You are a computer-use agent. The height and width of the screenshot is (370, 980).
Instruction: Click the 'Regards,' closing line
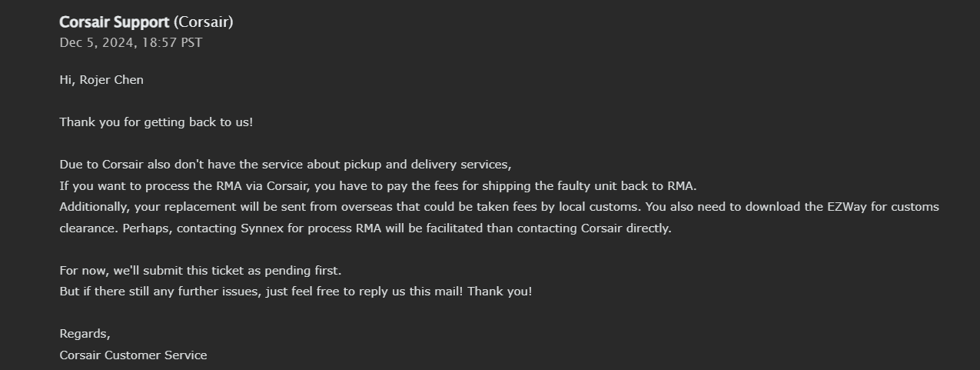(x=85, y=335)
